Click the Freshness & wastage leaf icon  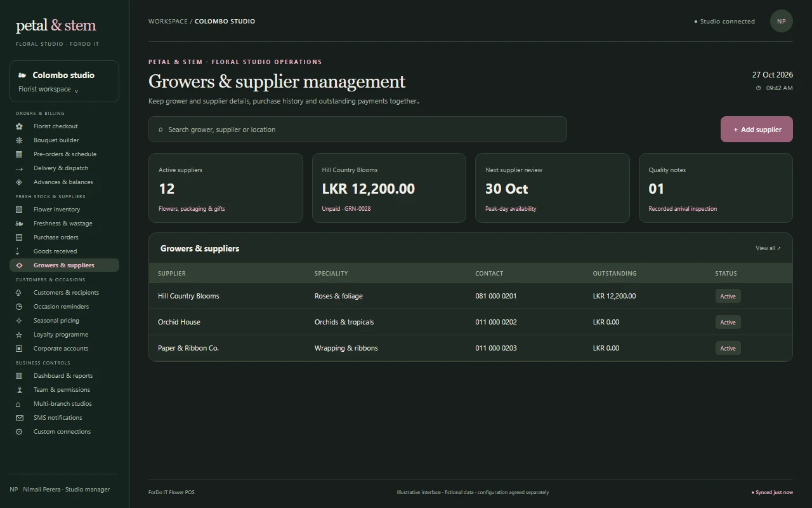point(19,224)
